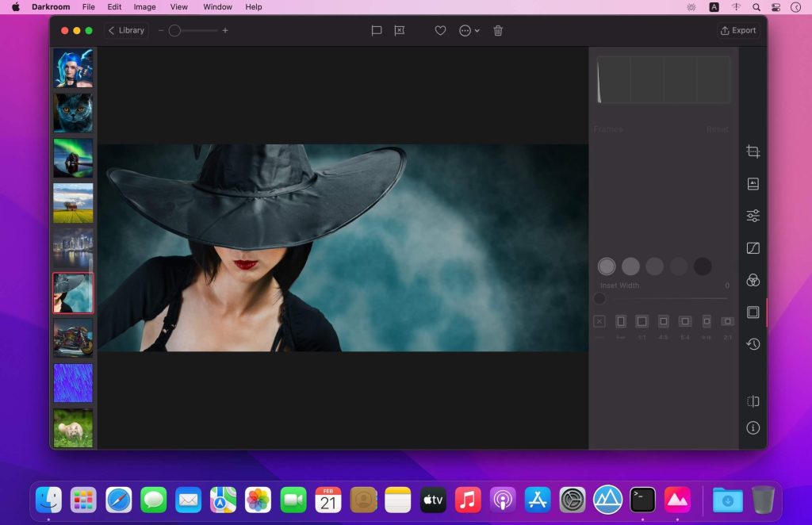Open the View menu in the menu bar
Image resolution: width=812 pixels, height=525 pixels.
pyautogui.click(x=178, y=7)
